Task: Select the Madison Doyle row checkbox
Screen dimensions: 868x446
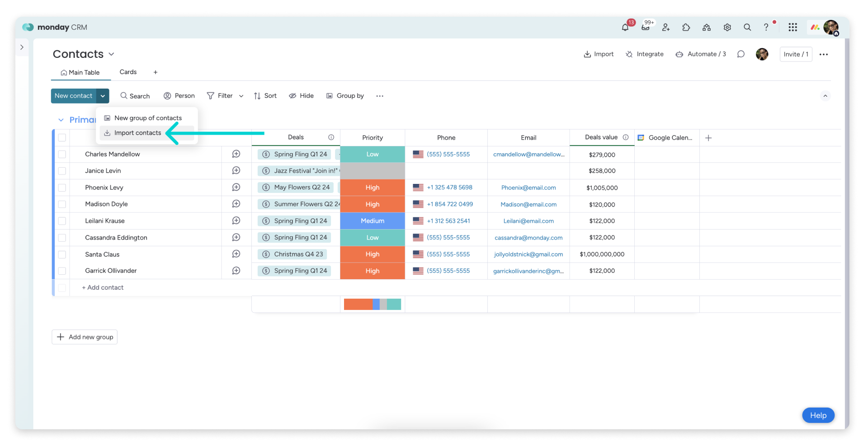Action: point(62,204)
